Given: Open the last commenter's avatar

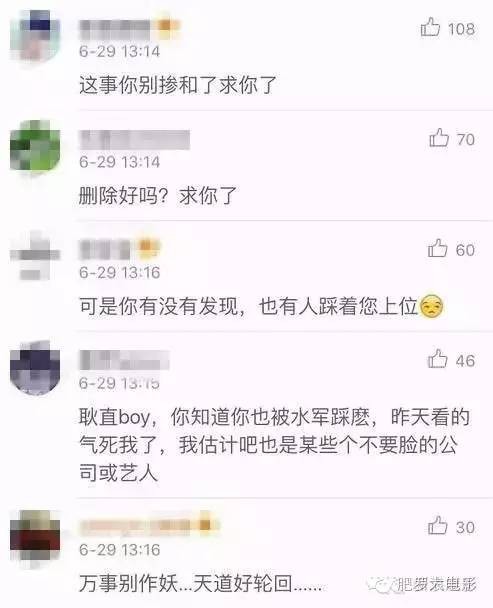Looking at the screenshot, I should (x=35, y=537).
